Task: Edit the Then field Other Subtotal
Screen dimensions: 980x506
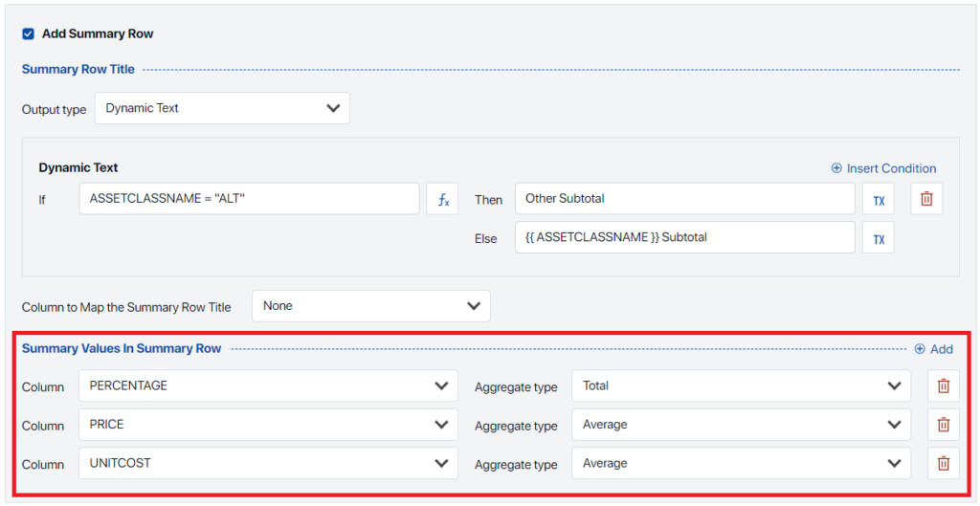Action: tap(685, 199)
